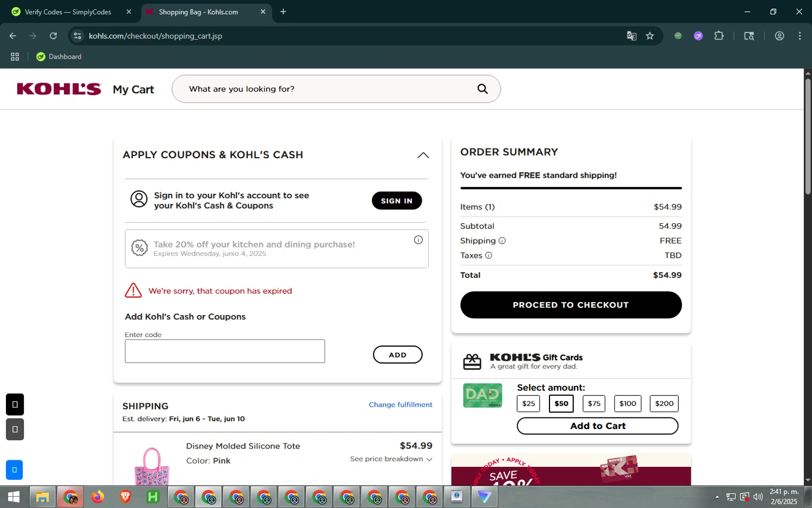Click Change fulfillment link
The image size is (812, 508).
tap(401, 405)
